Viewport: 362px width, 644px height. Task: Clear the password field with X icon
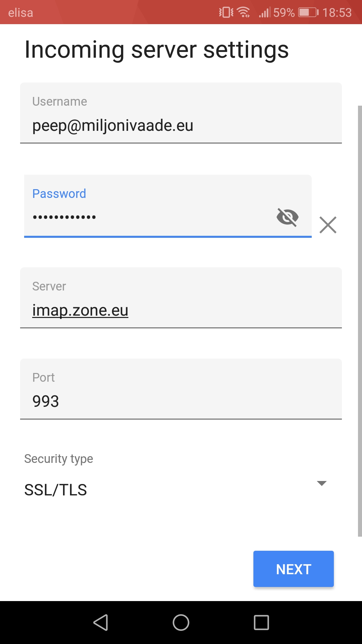(x=328, y=225)
